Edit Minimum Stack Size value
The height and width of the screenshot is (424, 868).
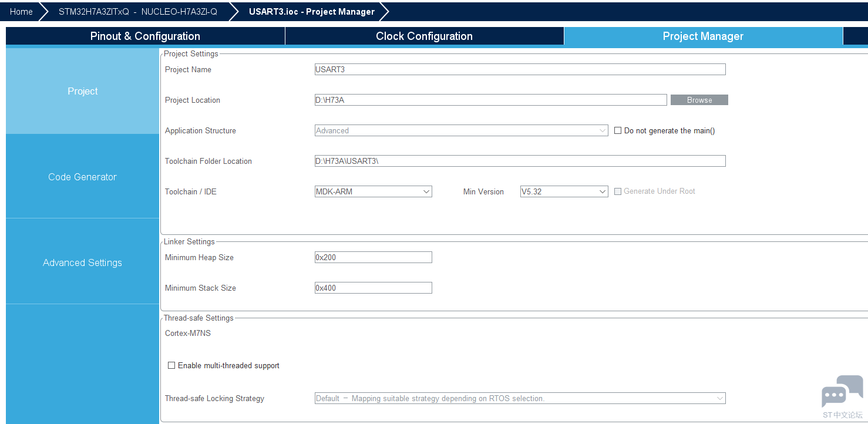click(x=373, y=288)
